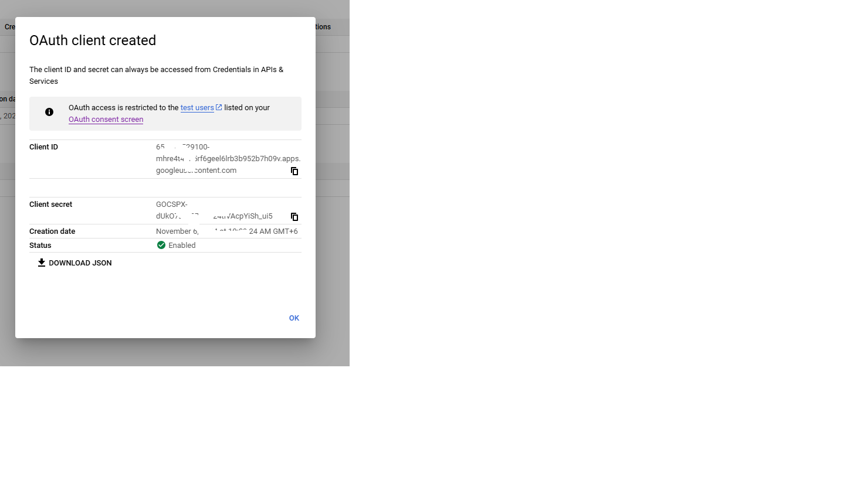Viewport: 867px width, 504px height.
Task: Click the Enabled status text
Action: coord(182,246)
